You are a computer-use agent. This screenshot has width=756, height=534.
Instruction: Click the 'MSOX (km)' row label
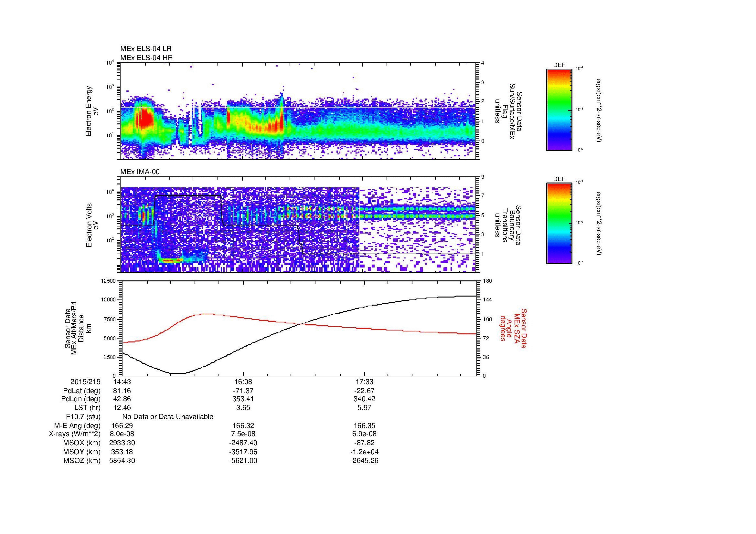pos(82,443)
